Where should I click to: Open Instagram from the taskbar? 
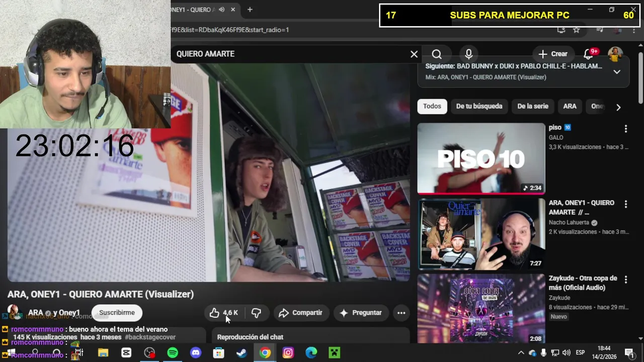tap(288, 353)
